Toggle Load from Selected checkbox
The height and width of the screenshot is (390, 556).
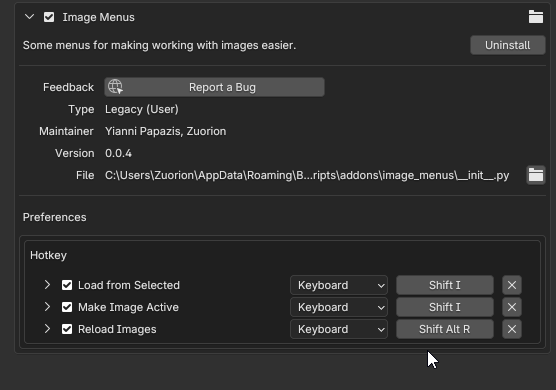[x=67, y=285]
